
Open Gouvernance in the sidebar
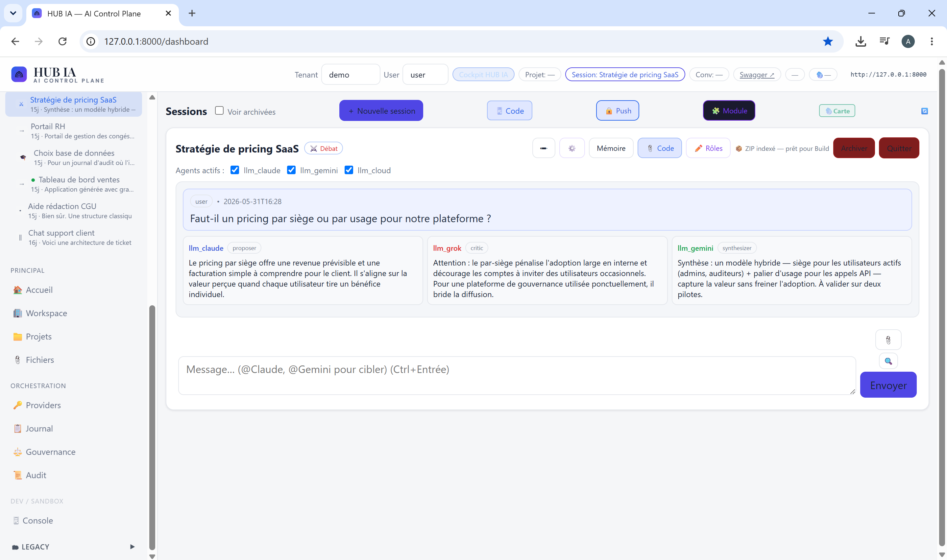point(50,452)
